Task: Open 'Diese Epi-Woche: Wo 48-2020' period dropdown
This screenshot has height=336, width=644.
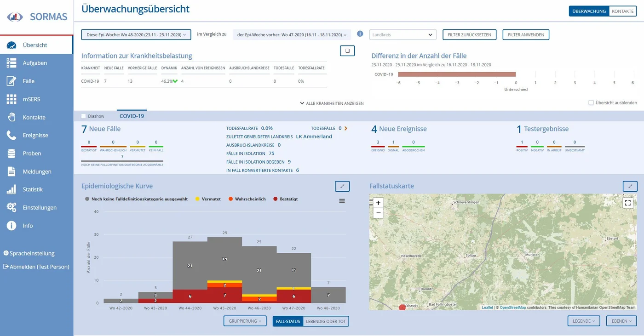Action: coord(136,34)
